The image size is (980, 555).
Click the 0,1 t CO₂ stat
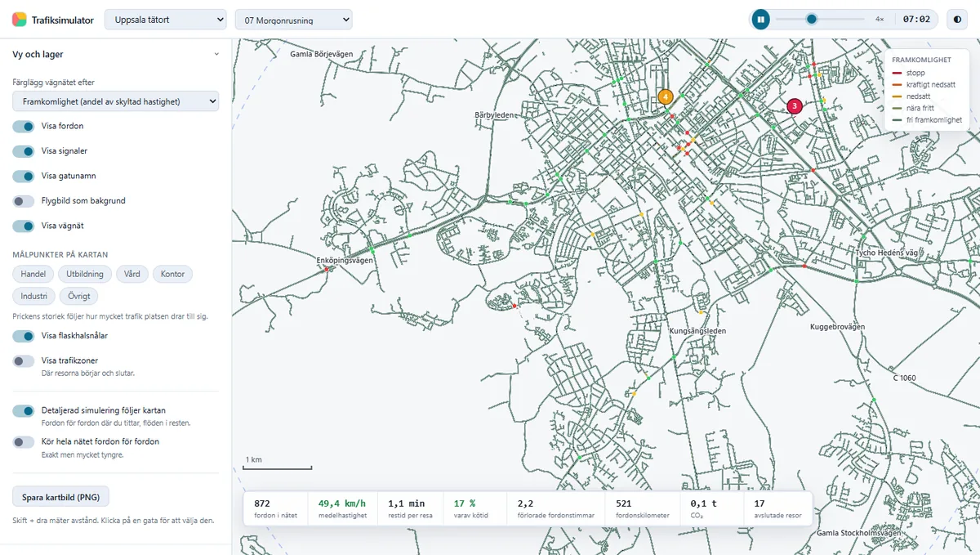[712, 508]
